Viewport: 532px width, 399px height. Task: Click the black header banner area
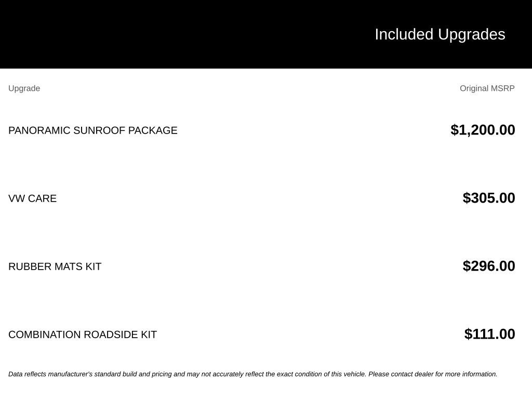tap(266, 34)
